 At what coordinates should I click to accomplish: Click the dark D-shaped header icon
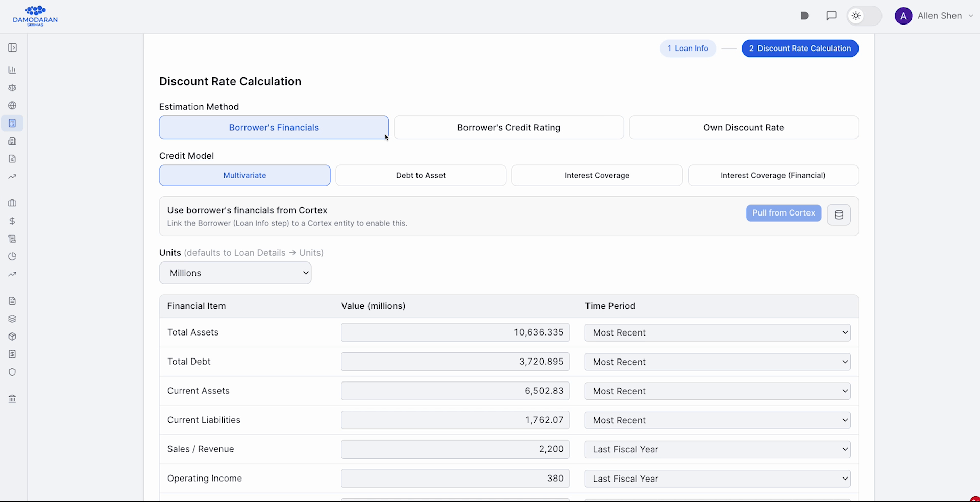[x=804, y=16]
